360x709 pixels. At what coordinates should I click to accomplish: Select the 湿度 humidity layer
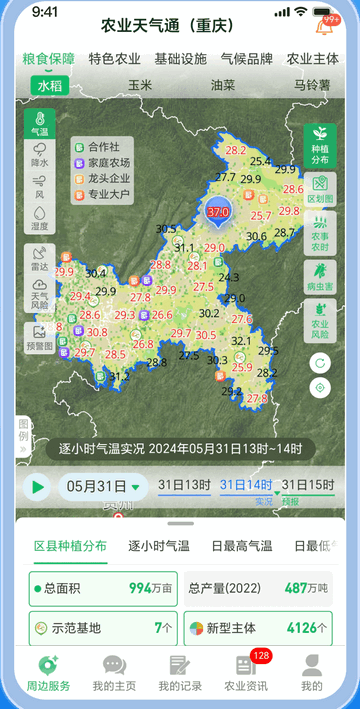coord(40,219)
